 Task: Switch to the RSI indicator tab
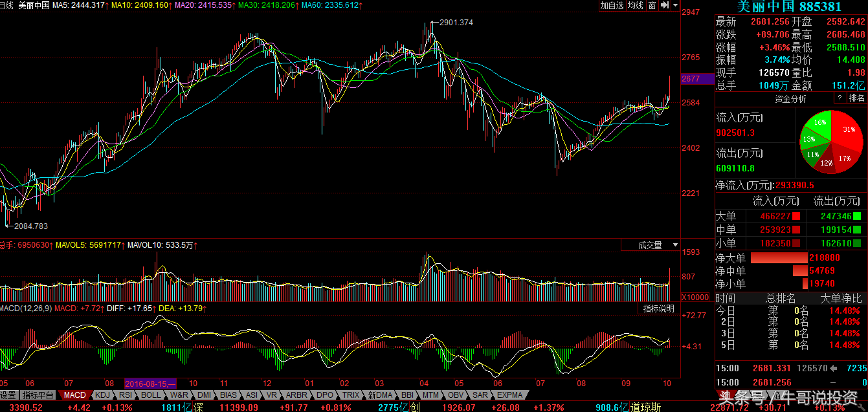(x=126, y=395)
